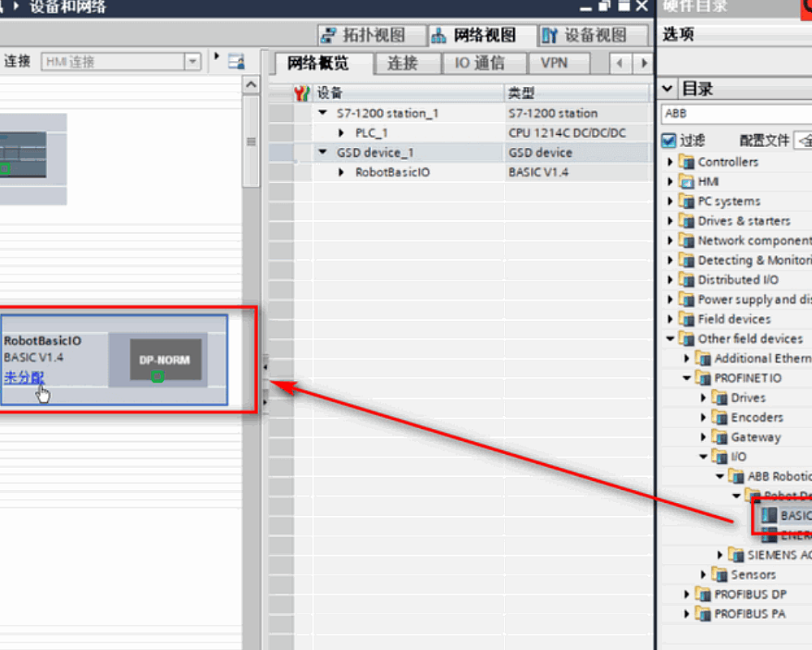Expand the Drives & starters catalog folder
Viewport: 812px width, 650px height.
[671, 221]
